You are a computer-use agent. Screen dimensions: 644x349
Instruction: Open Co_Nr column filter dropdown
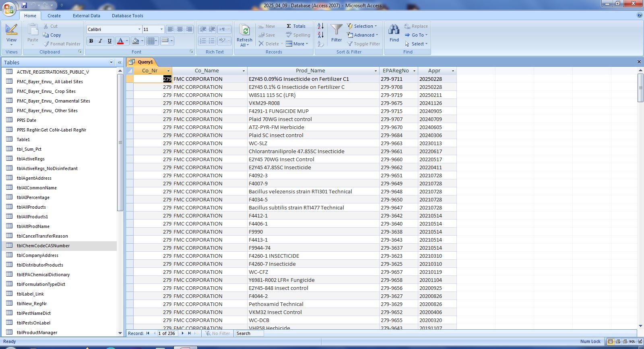tap(169, 71)
